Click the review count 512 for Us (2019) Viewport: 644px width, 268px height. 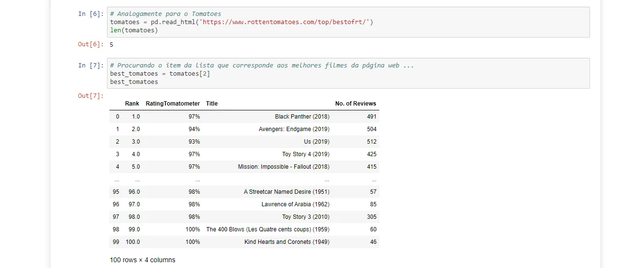(x=371, y=142)
